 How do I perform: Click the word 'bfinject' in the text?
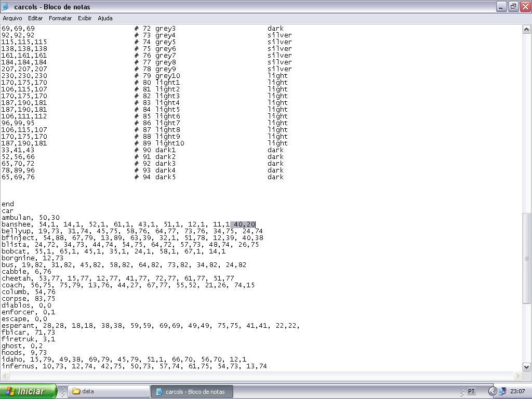pyautogui.click(x=18, y=238)
